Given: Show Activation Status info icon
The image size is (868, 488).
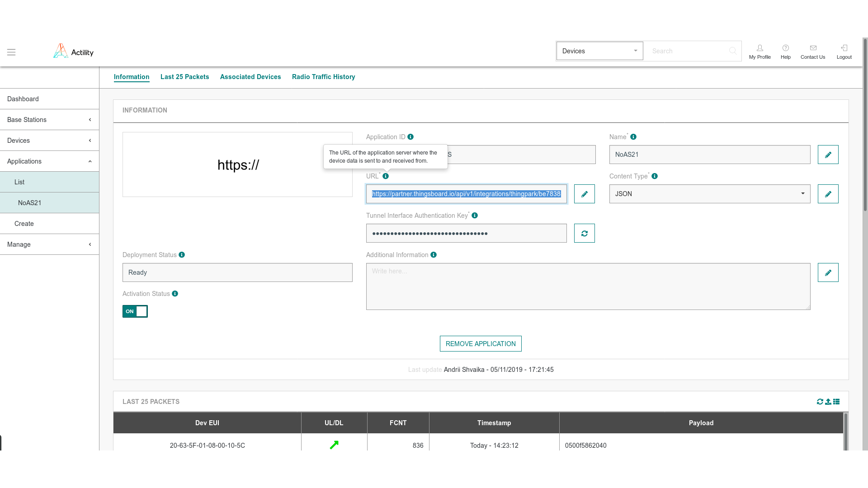Looking at the screenshot, I should pyautogui.click(x=175, y=294).
